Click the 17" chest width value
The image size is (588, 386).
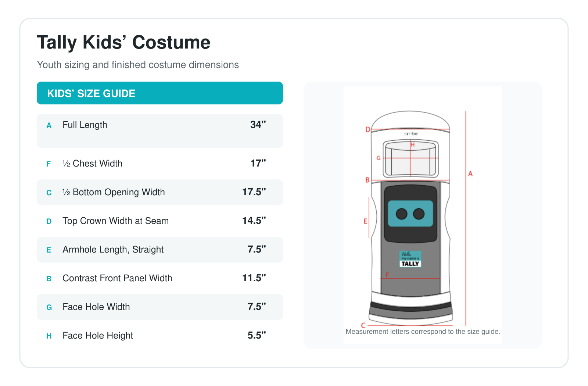coord(258,163)
